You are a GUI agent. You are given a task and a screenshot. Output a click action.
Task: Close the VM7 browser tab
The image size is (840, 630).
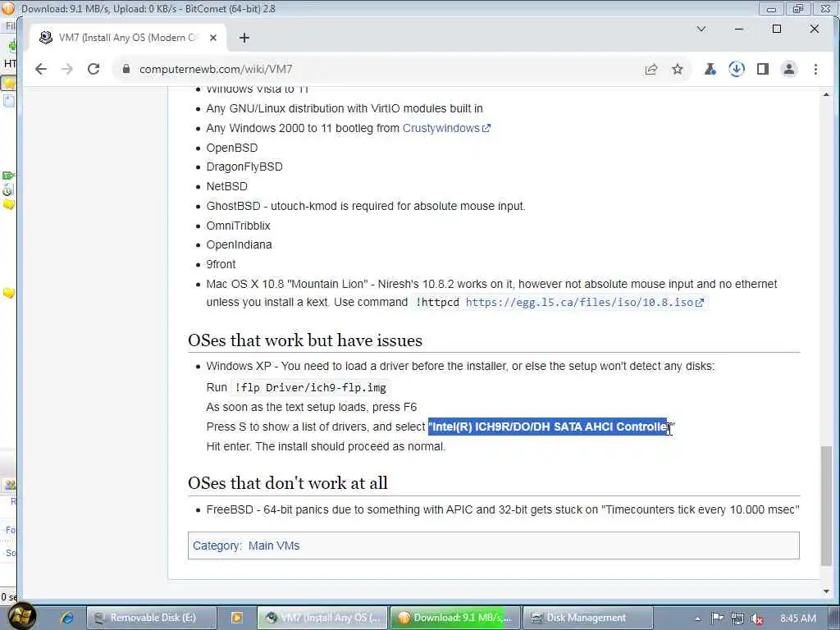(212, 38)
